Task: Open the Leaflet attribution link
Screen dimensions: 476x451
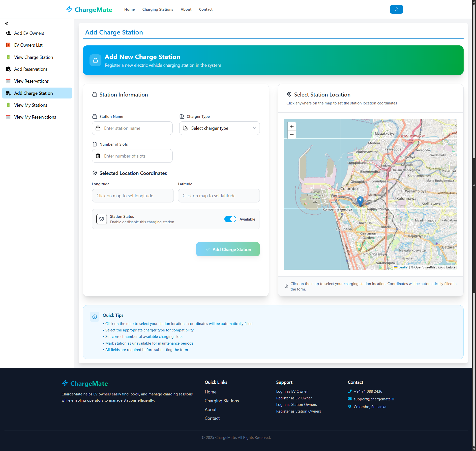Action: tap(403, 267)
